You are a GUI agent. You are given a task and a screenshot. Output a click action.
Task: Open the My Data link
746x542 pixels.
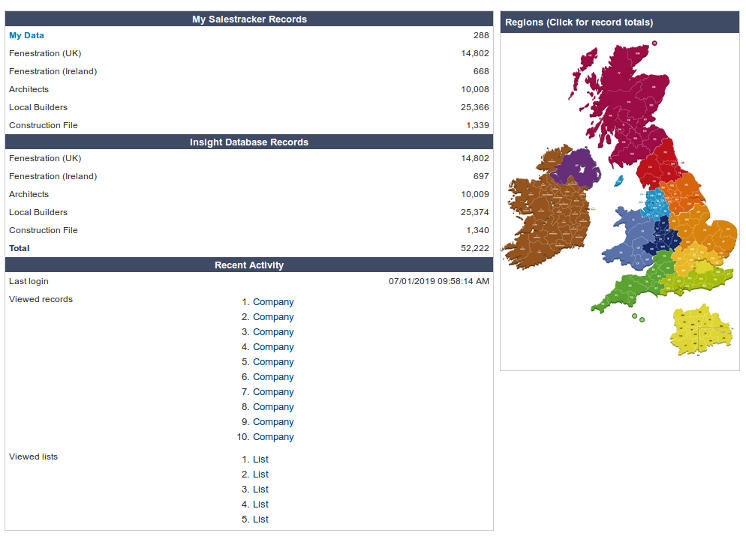27,35
